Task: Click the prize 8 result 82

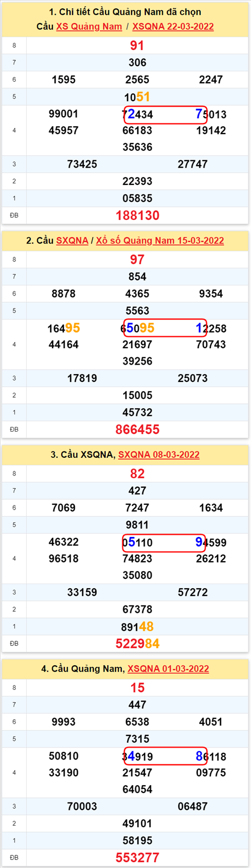Action: [x=138, y=474]
